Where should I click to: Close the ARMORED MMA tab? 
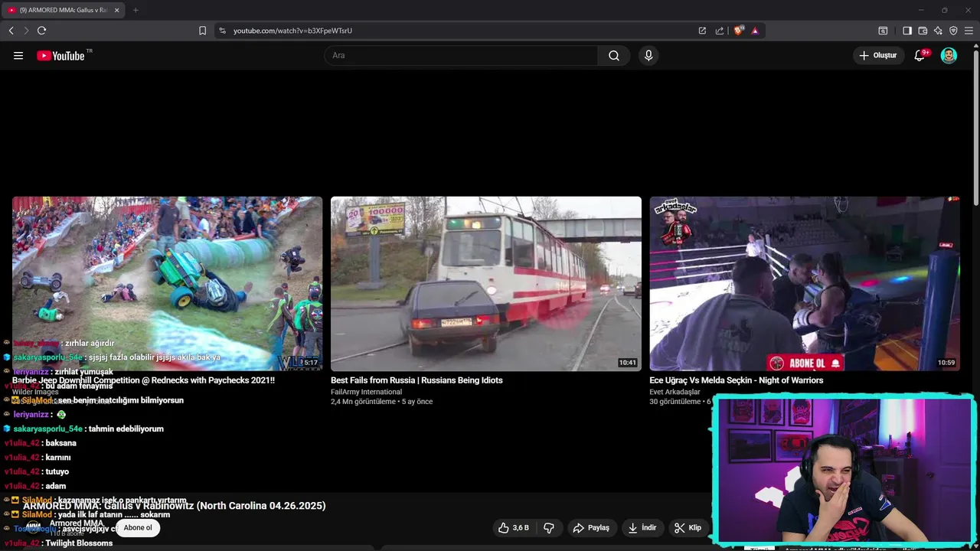(x=117, y=10)
